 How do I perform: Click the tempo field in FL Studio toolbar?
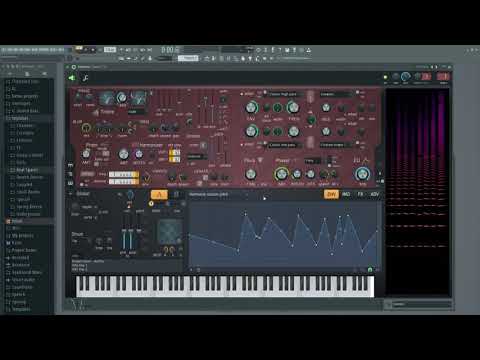(110, 50)
